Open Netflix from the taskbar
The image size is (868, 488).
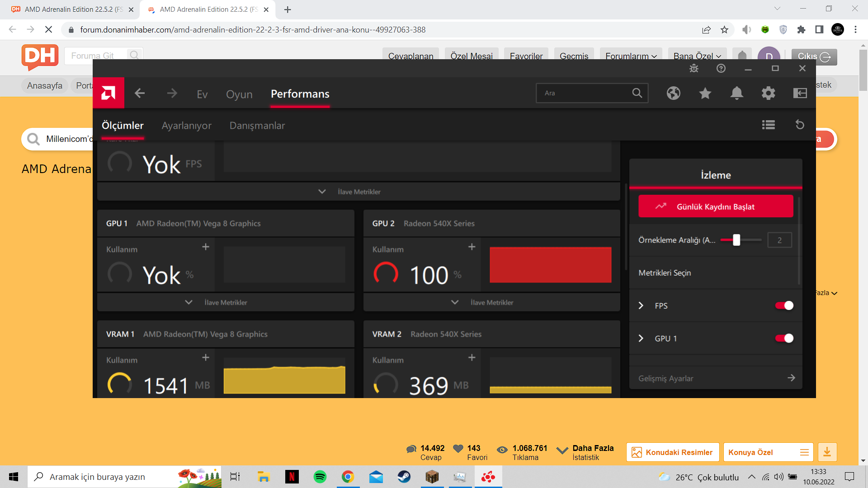[292, 477]
